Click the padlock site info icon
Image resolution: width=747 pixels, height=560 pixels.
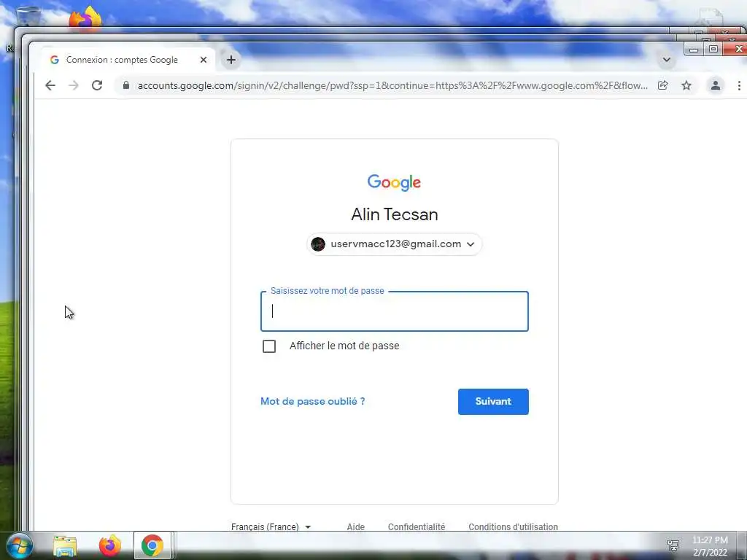[125, 85]
